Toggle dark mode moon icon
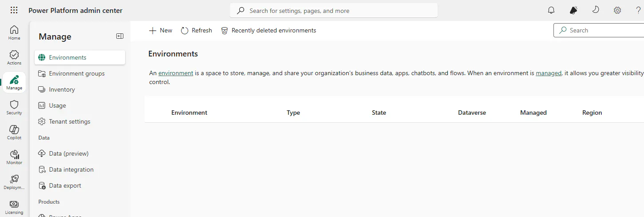Screen dimensions: 644x217 pos(596,10)
